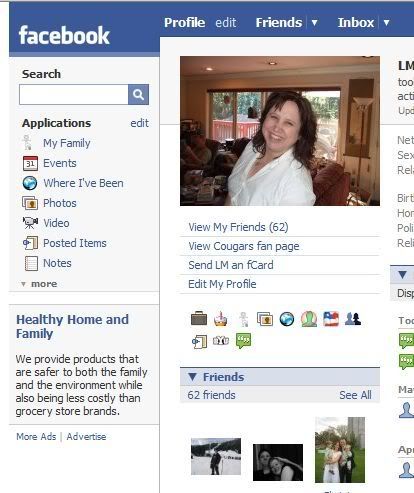Click the search magnifier button
Image resolution: width=414 pixels, height=493 pixels.
(138, 94)
